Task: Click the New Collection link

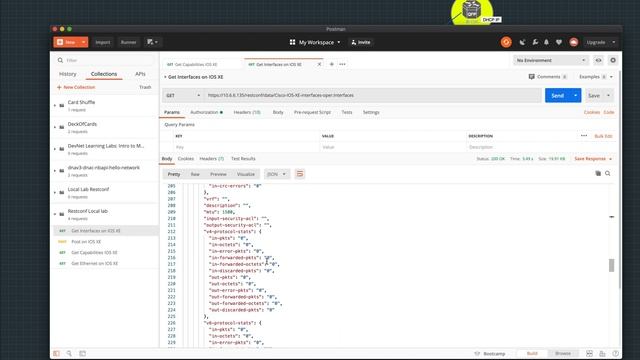Action: coord(76,87)
